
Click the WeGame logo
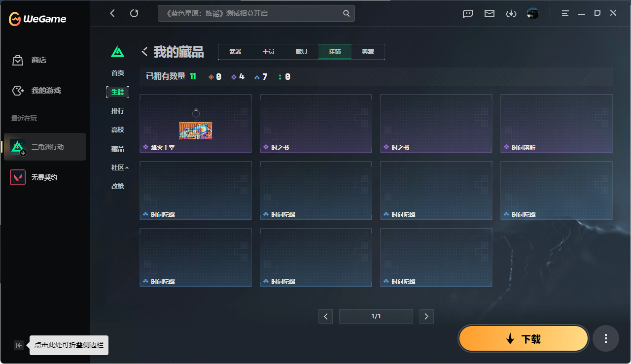[37, 19]
